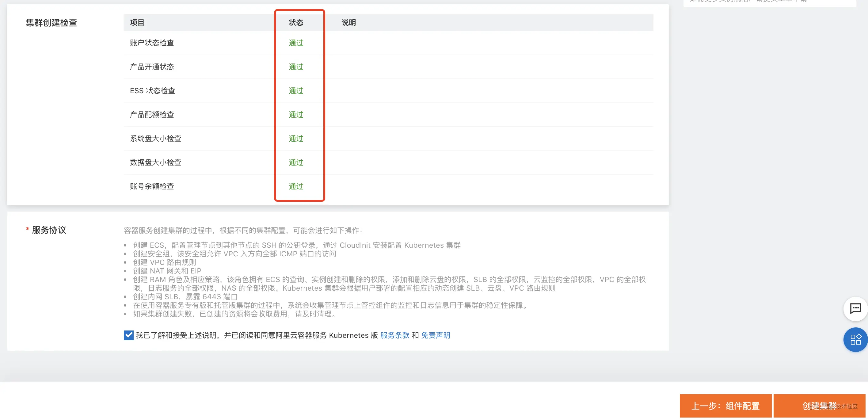868x420 pixels.
Task: Click the 创建 NAT 网关和 EIP bullet text
Action: coord(167,271)
